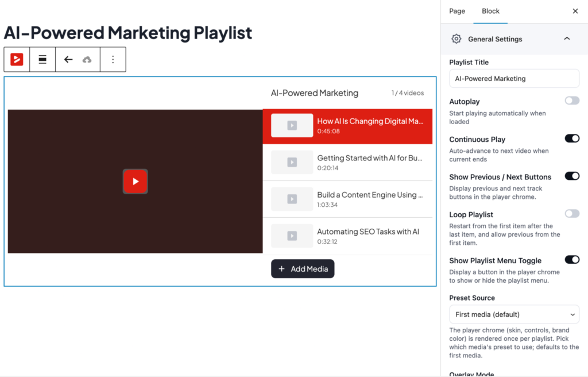This screenshot has height=377, width=588.
Task: Click the Add Media button
Action: click(303, 269)
